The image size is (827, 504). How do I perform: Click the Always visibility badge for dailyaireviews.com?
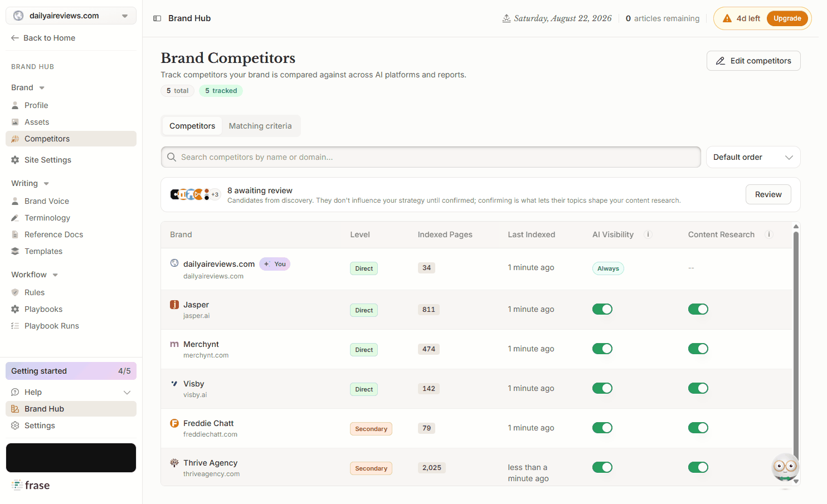pos(608,268)
